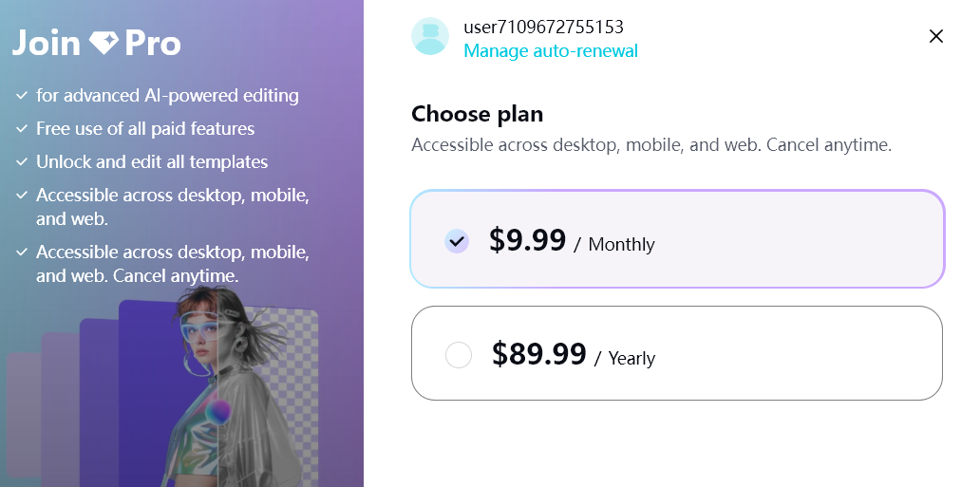This screenshot has width=980, height=487.
Task: Click the user profile avatar icon
Action: (x=430, y=36)
